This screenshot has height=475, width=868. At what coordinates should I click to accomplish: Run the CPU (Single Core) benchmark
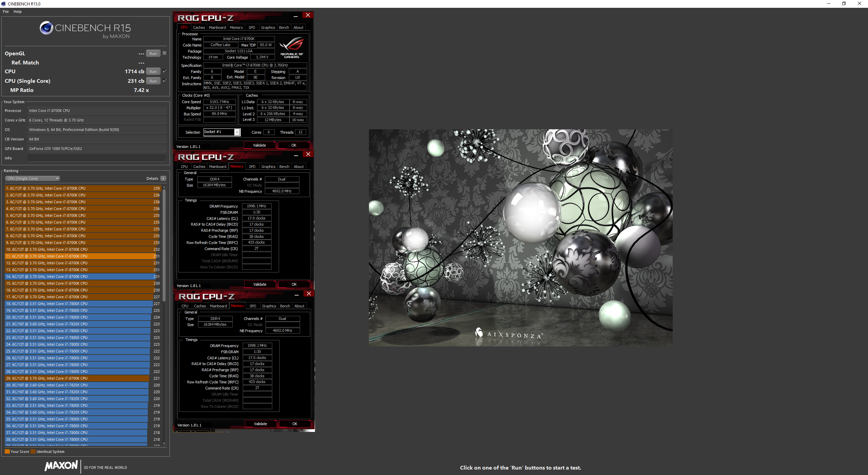(x=153, y=81)
